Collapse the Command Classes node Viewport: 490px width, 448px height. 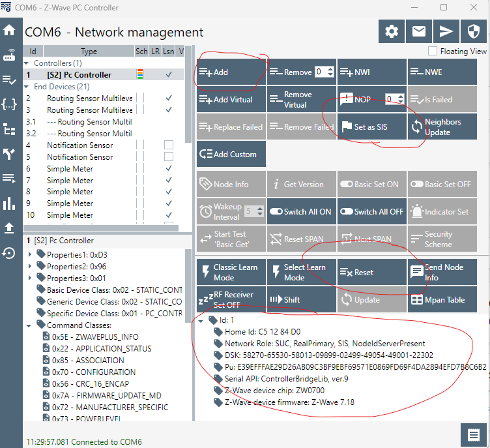coord(29,325)
